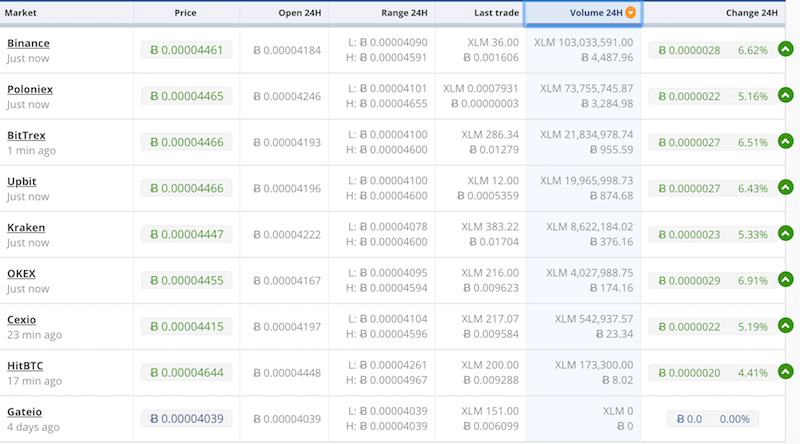This screenshot has width=800, height=444.
Task: Click OKEX volume XLM 4,027,988.75
Action: coord(590,273)
